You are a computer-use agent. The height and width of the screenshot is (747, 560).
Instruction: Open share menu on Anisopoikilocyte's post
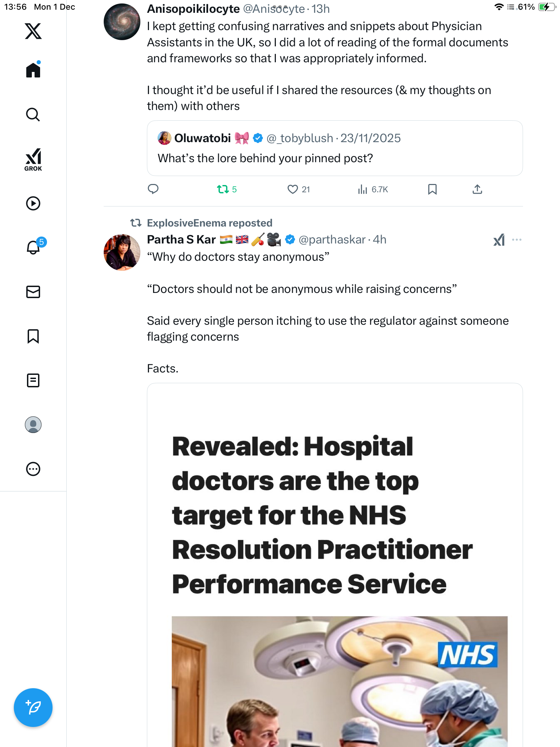pyautogui.click(x=477, y=189)
